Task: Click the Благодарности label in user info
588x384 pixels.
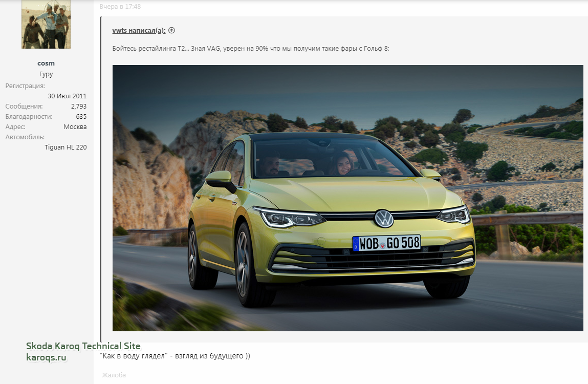Action: point(29,117)
